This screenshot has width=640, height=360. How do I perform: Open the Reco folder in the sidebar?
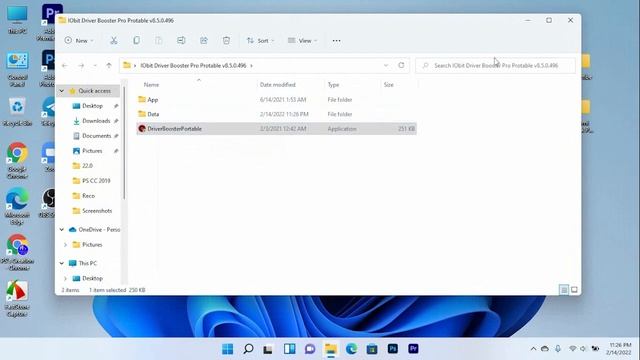(x=88, y=196)
